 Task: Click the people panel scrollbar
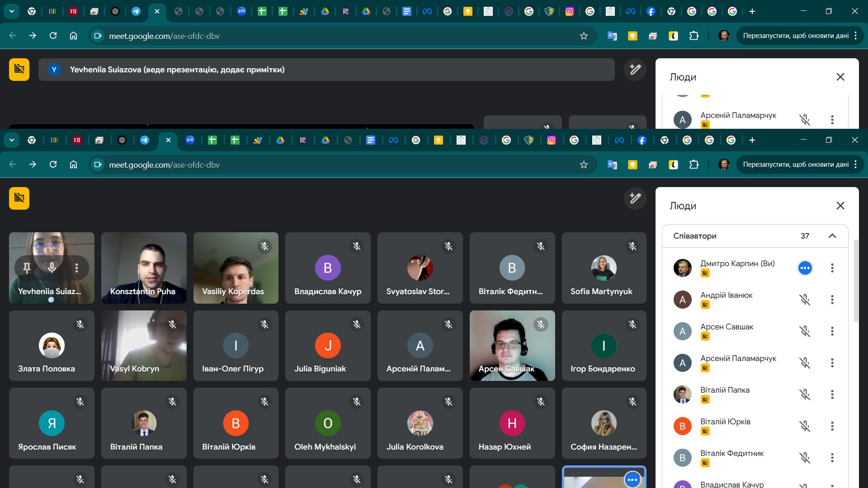click(x=855, y=280)
